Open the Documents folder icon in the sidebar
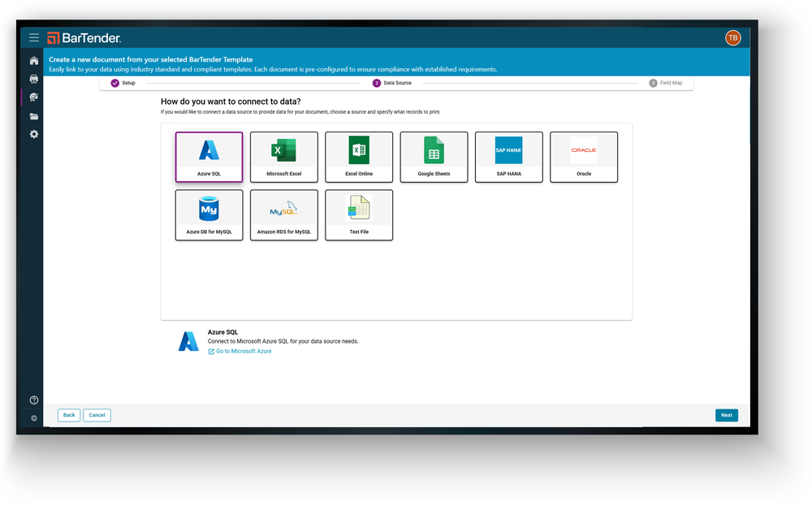This screenshot has height=528, width=812. [x=33, y=115]
